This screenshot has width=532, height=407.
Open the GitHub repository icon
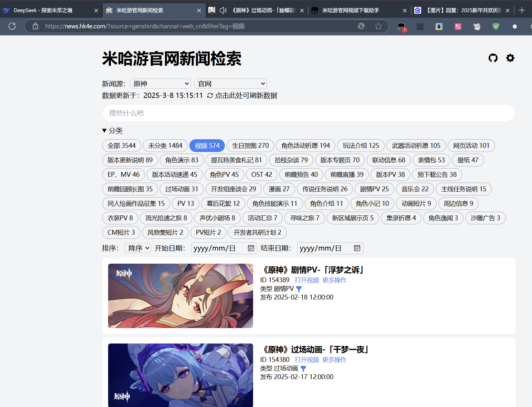coord(493,58)
